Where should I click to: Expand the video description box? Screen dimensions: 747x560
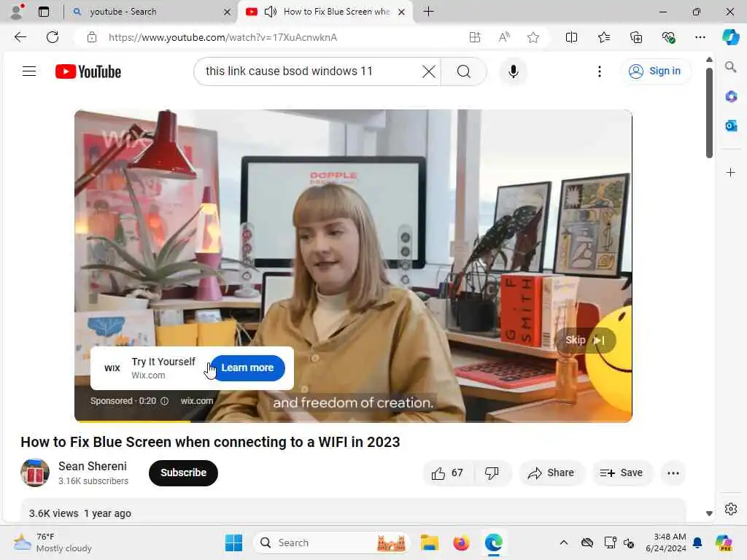pyautogui.click(x=353, y=512)
